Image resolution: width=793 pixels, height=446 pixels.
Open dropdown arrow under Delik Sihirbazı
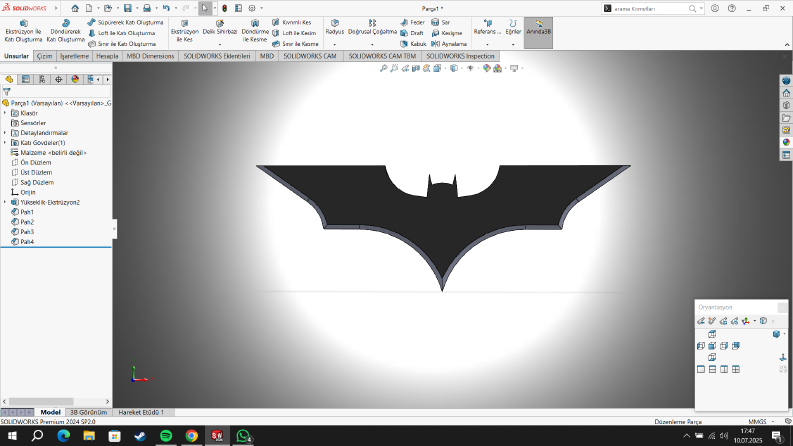pyautogui.click(x=219, y=44)
